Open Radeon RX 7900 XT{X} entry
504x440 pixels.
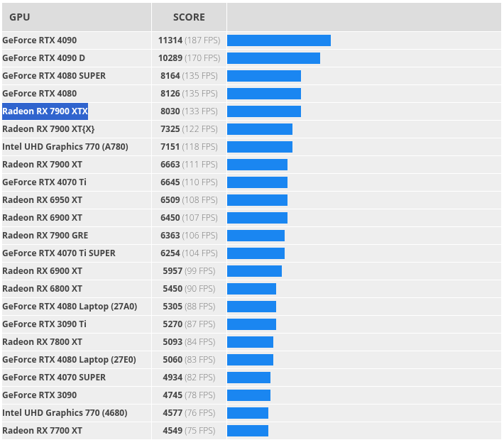48,129
